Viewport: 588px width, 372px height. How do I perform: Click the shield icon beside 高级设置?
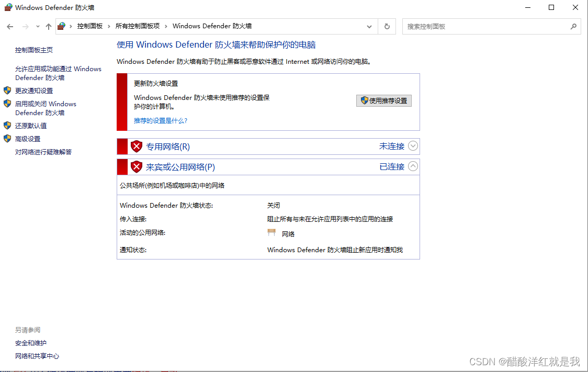tap(7, 138)
